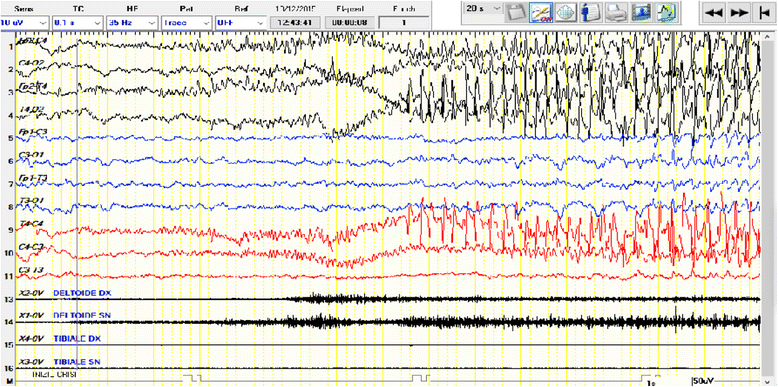778x387 pixels.
Task: Click the X3-0V channel label
Action: (32, 362)
